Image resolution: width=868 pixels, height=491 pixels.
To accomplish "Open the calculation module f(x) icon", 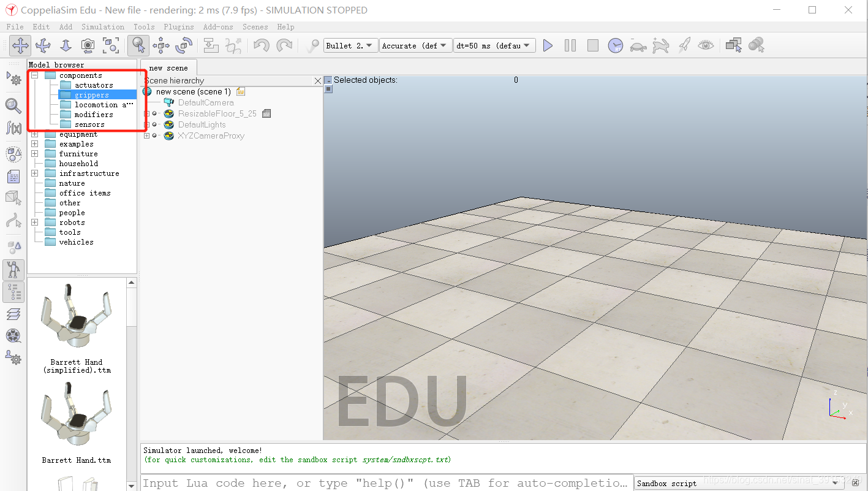I will pyautogui.click(x=13, y=128).
